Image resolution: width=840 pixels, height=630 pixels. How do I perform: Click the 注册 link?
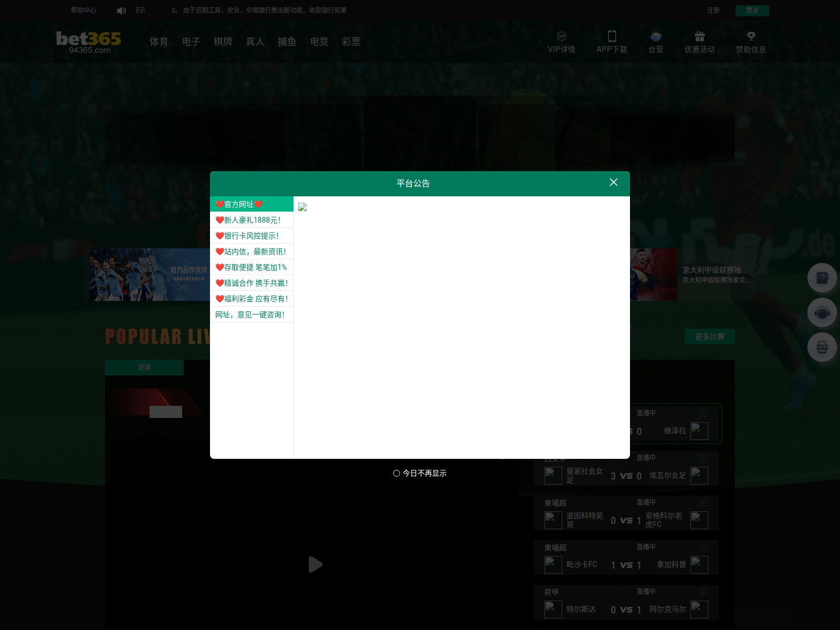coord(713,10)
